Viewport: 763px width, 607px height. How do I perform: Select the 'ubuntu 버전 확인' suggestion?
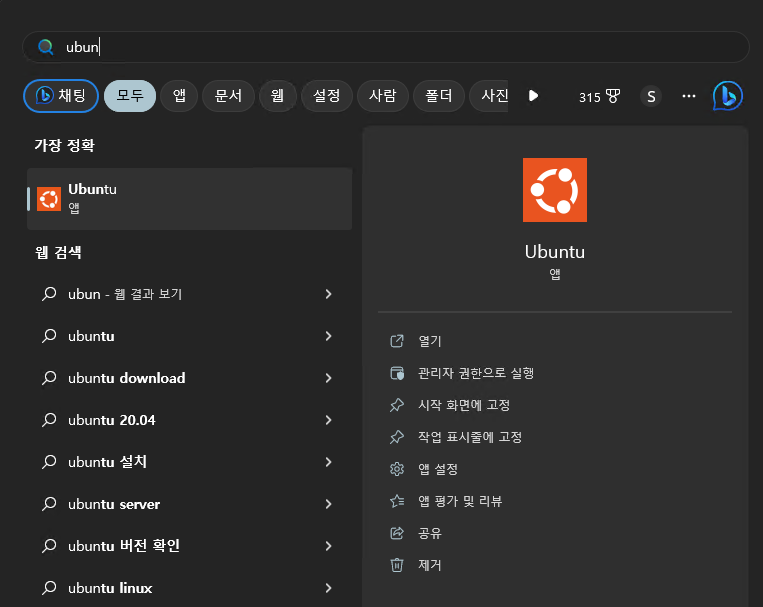pos(190,546)
